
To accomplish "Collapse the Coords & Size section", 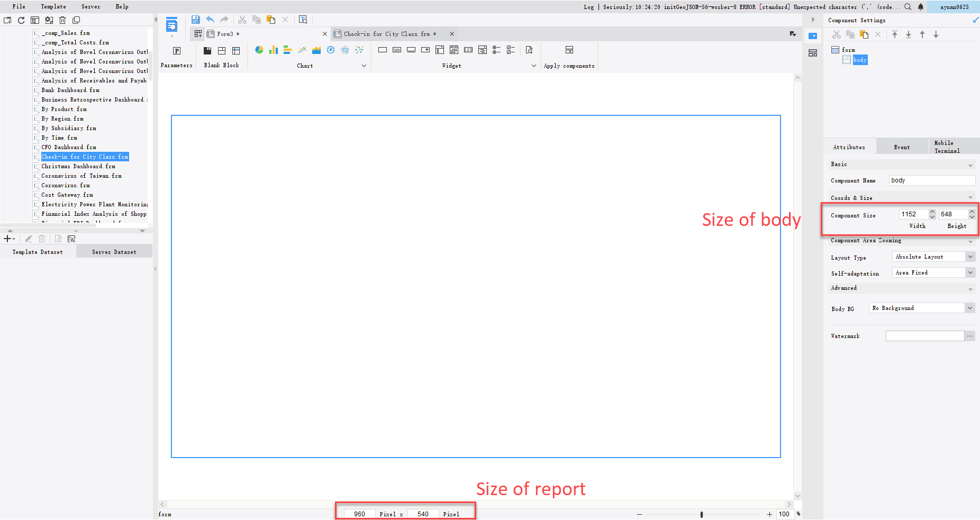I will coord(970,198).
